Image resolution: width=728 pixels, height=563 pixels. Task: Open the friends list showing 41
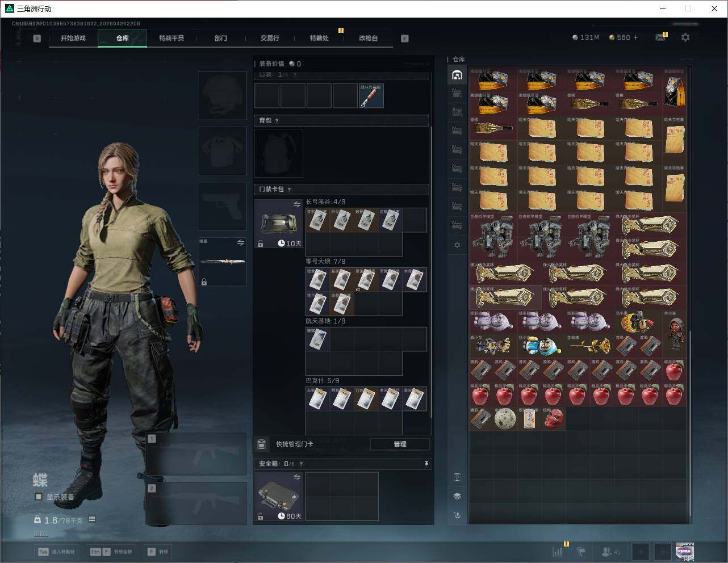pyautogui.click(x=611, y=551)
